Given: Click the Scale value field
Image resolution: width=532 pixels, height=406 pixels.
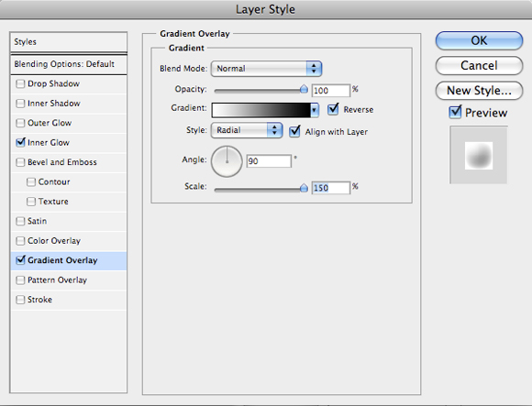Looking at the screenshot, I should coord(330,188).
